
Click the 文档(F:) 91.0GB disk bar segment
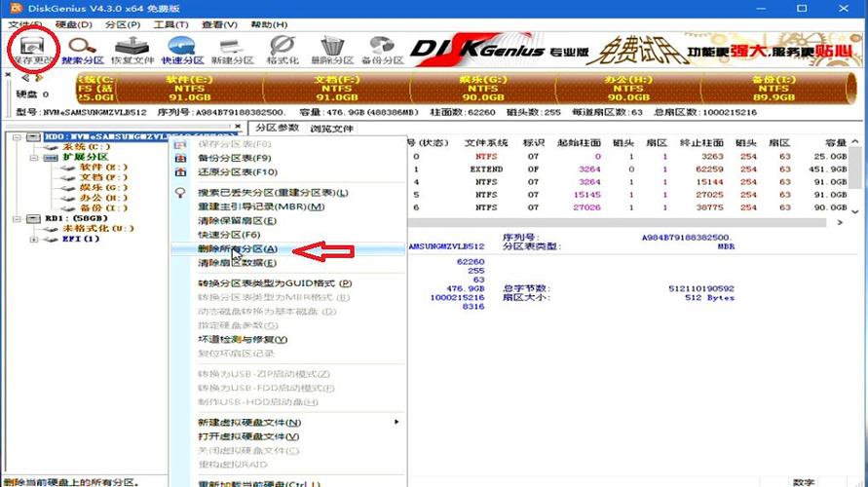pos(336,89)
